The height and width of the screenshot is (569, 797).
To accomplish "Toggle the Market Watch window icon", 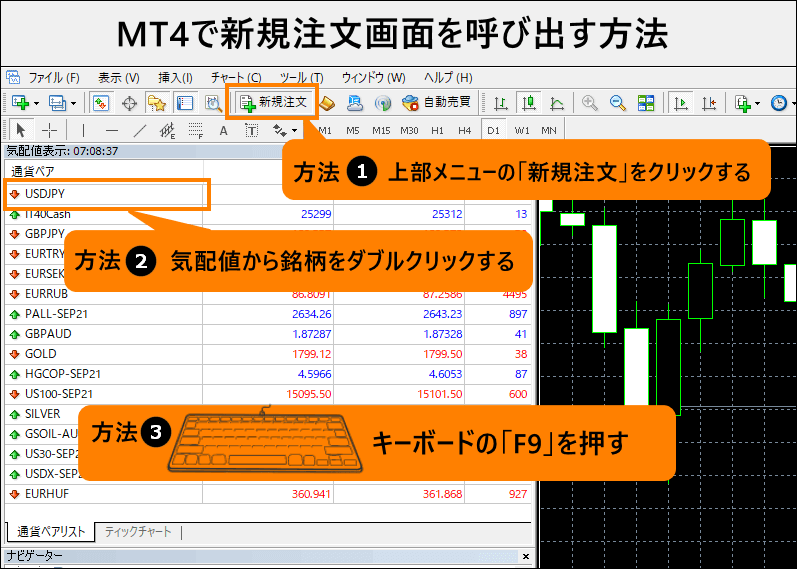I will click(101, 103).
